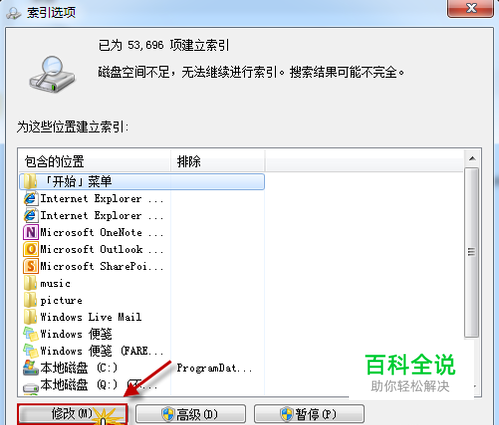Open 高级(D) advanced options button
Viewport: 499px width, 425px height.
pos(190,414)
